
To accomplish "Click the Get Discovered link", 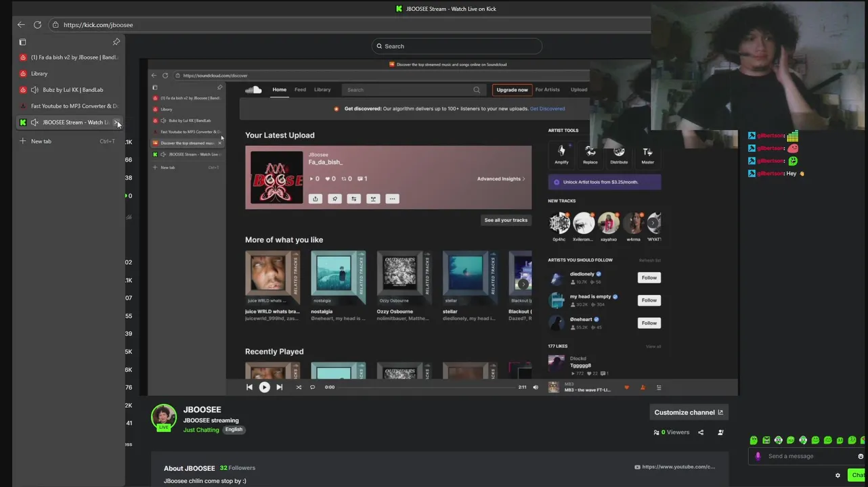I will click(547, 109).
